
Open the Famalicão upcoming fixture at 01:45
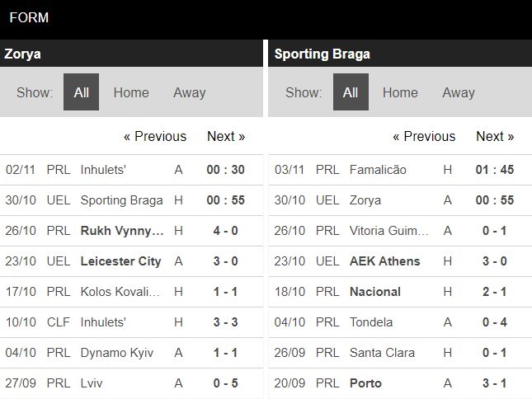[400, 170]
